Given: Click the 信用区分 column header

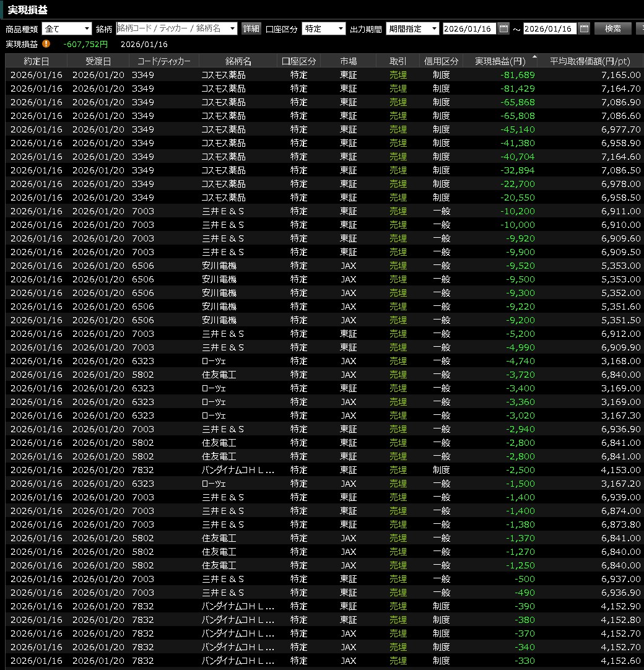Looking at the screenshot, I should (x=441, y=61).
